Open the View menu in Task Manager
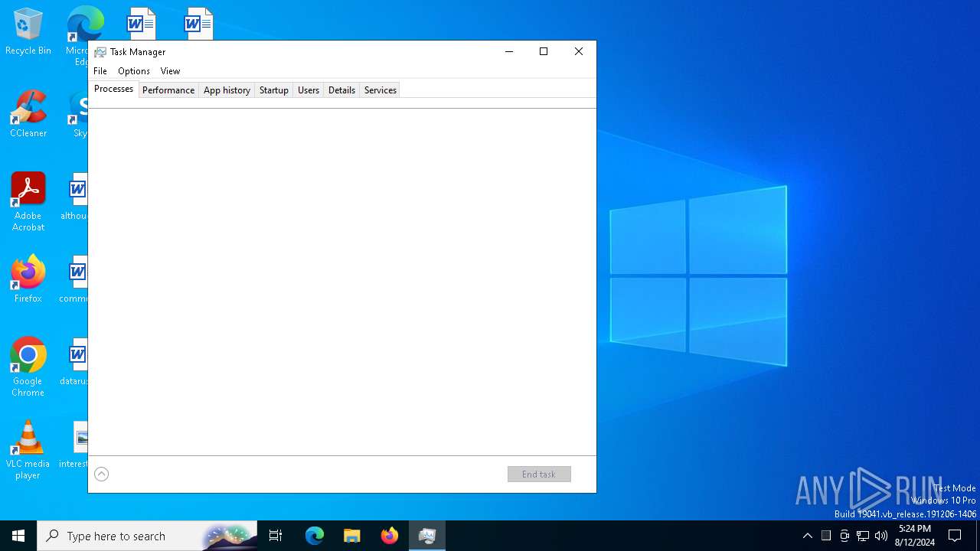The height and width of the screenshot is (551, 980). click(x=170, y=71)
